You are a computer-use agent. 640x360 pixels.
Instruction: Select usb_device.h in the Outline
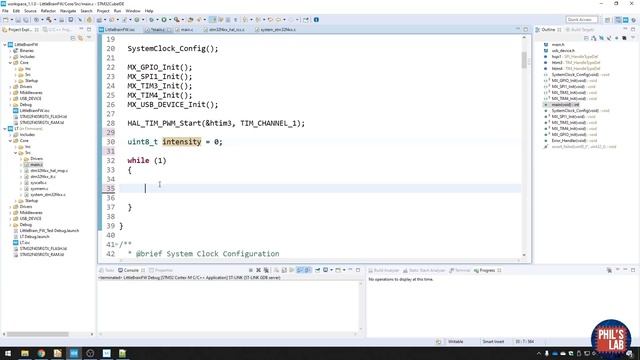563,51
